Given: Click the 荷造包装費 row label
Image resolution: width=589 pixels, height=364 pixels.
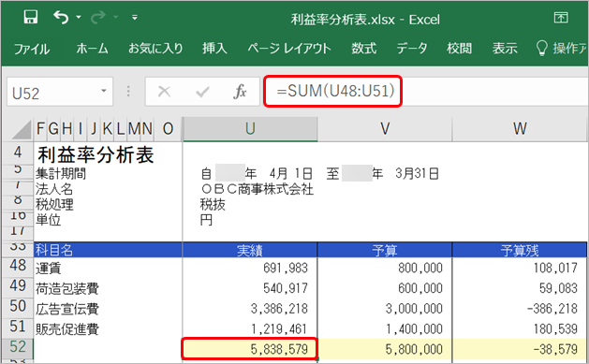Looking at the screenshot, I should 67,288.
